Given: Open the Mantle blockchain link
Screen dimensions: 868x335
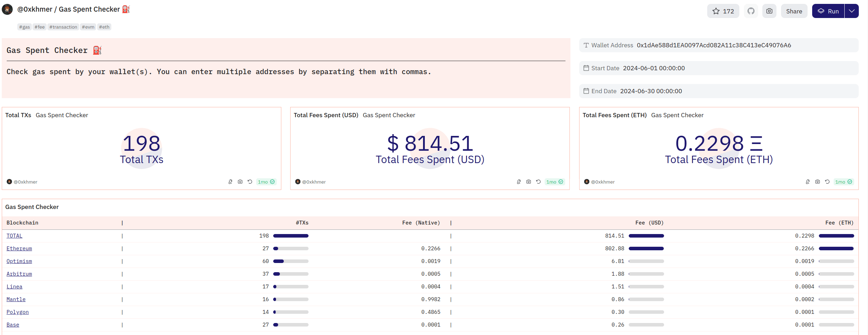Looking at the screenshot, I should (16, 299).
